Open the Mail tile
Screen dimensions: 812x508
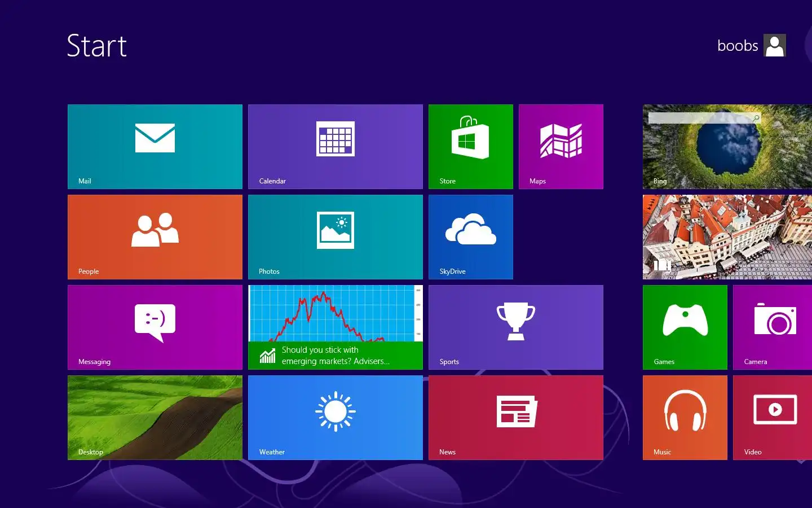click(155, 147)
